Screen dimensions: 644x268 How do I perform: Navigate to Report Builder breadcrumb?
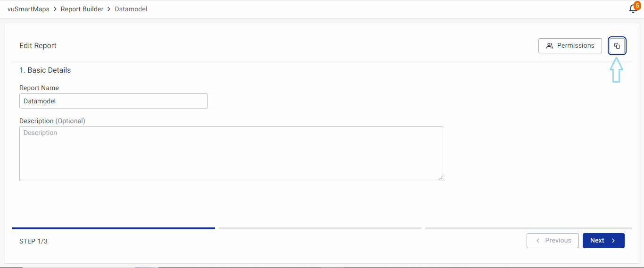click(82, 9)
